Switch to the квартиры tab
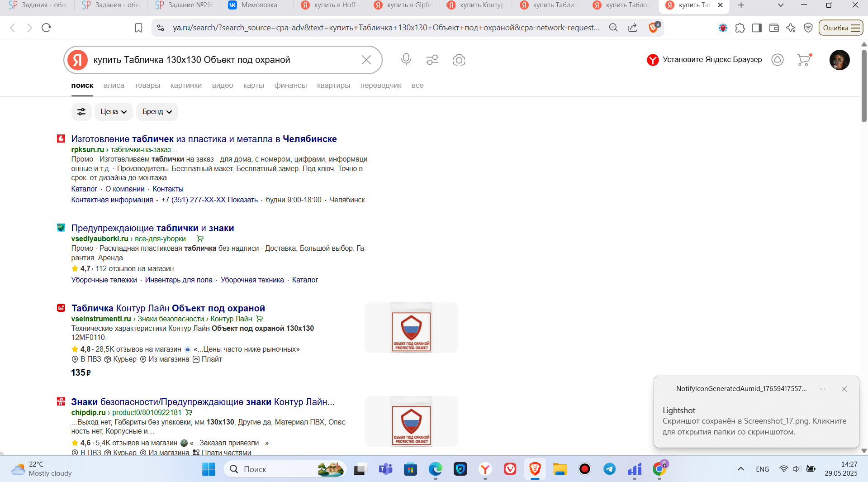 pyautogui.click(x=333, y=86)
